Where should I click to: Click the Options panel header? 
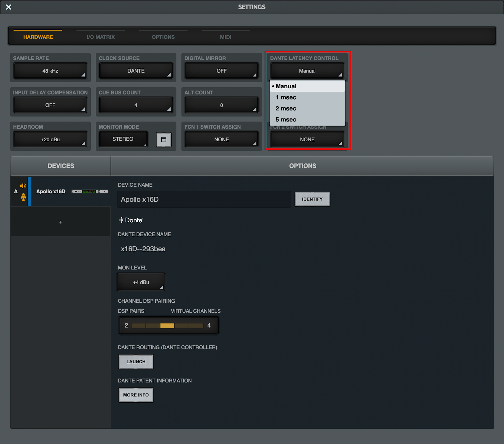302,166
